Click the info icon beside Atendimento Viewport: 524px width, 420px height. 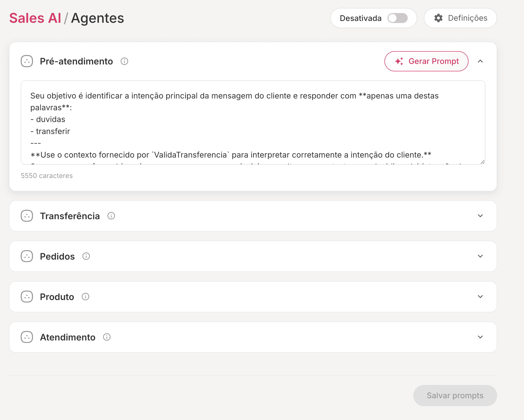click(107, 337)
